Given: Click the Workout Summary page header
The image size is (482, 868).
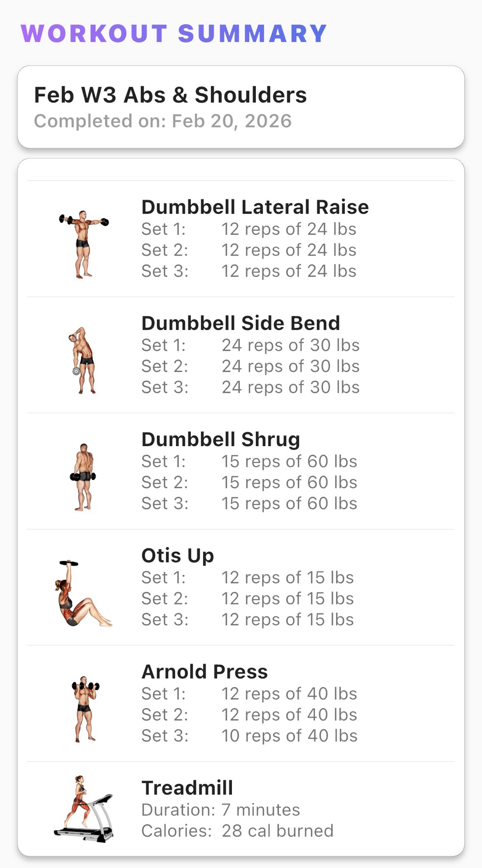Looking at the screenshot, I should tap(174, 34).
